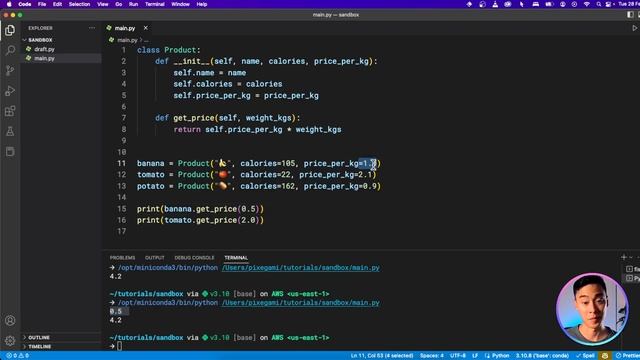Close the main.py editor tab
This screenshot has height=360, width=640.
pos(146,28)
